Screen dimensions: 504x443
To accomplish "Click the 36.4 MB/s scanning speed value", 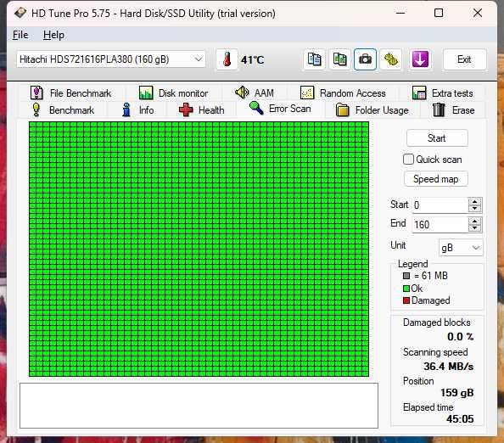I will 448,366.
